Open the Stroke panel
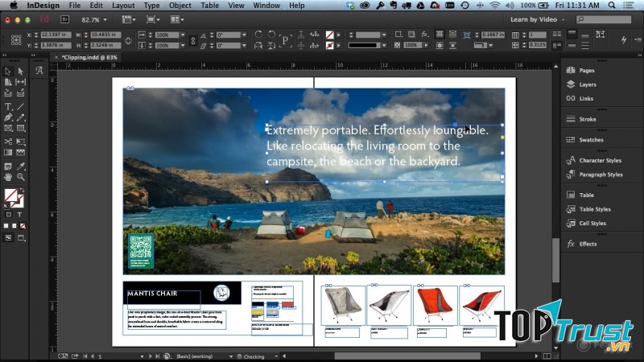Viewport: 644px width, 362px height. click(588, 119)
